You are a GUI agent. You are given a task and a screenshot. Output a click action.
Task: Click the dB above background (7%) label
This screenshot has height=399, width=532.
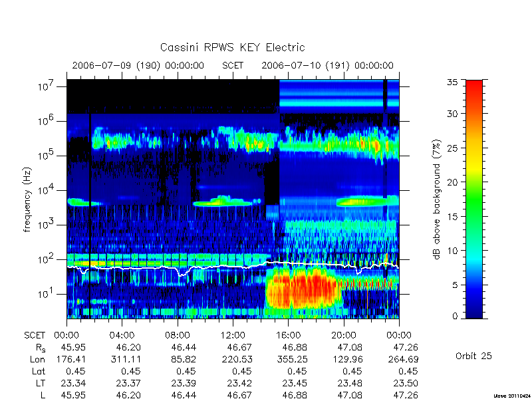point(437,199)
